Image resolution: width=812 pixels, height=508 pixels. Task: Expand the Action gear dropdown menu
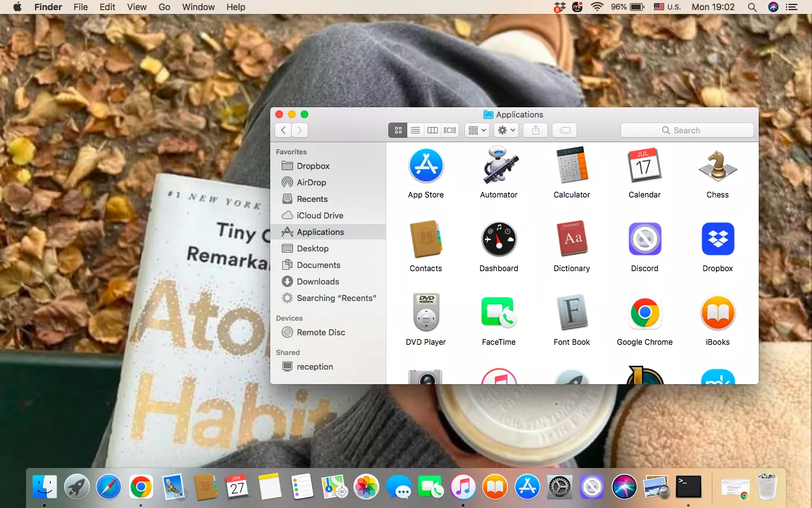[x=506, y=130]
